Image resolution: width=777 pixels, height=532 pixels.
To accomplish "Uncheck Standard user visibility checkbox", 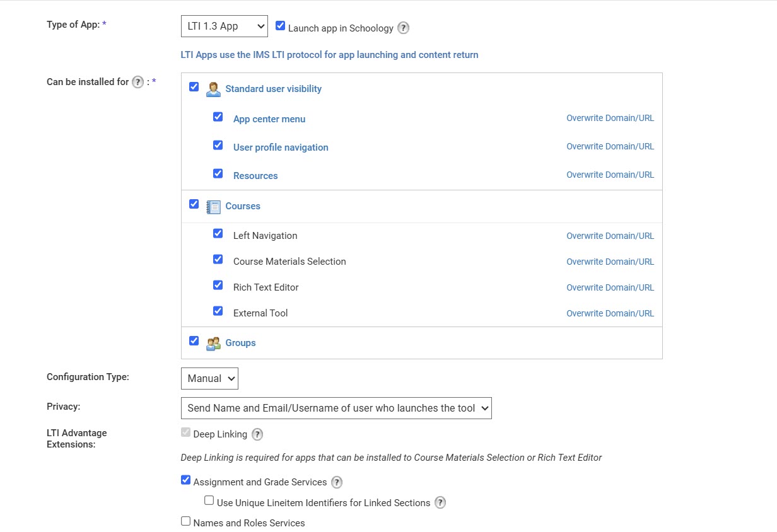I will tap(194, 86).
